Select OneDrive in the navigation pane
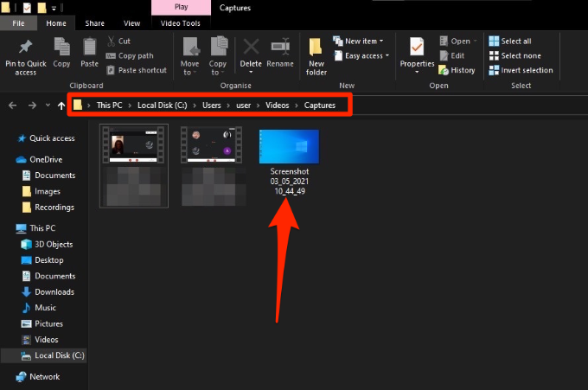Viewport: 588px width, 390px height. pos(39,160)
